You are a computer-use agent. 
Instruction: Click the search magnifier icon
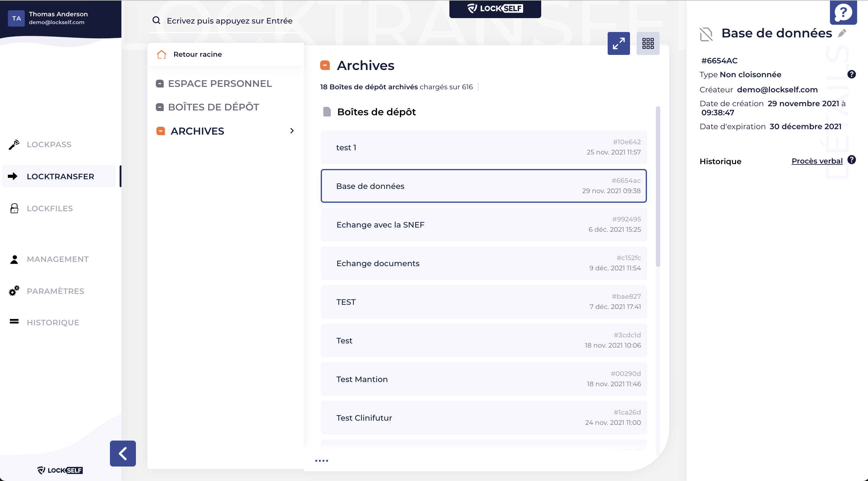(156, 21)
